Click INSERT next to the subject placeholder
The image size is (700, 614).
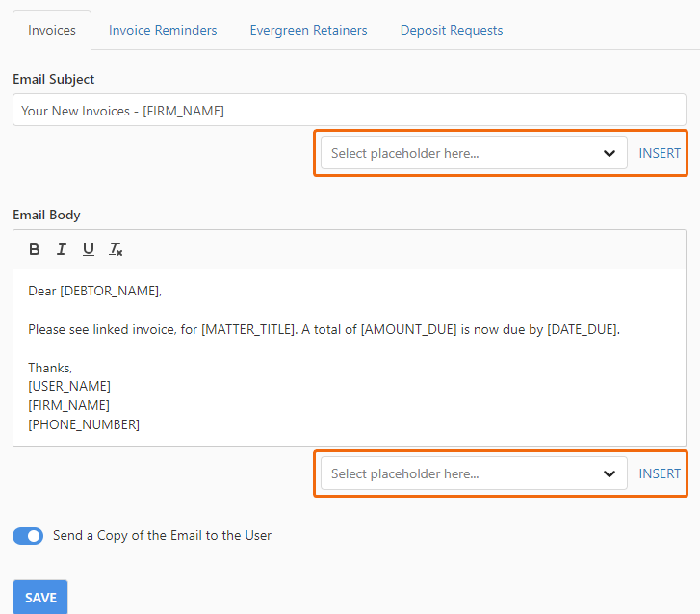pos(660,153)
